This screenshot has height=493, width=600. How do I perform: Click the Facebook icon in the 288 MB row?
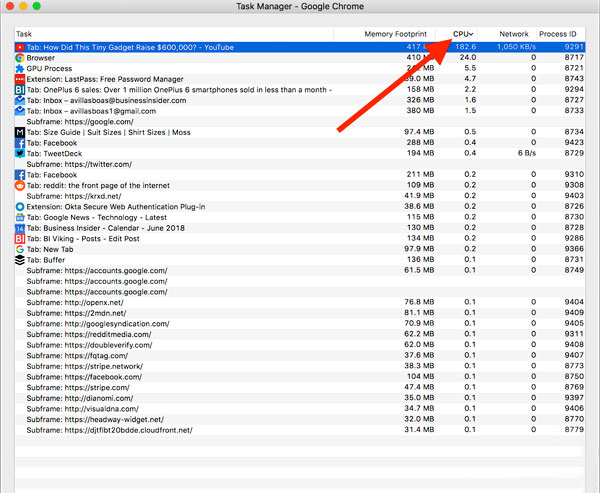point(20,143)
